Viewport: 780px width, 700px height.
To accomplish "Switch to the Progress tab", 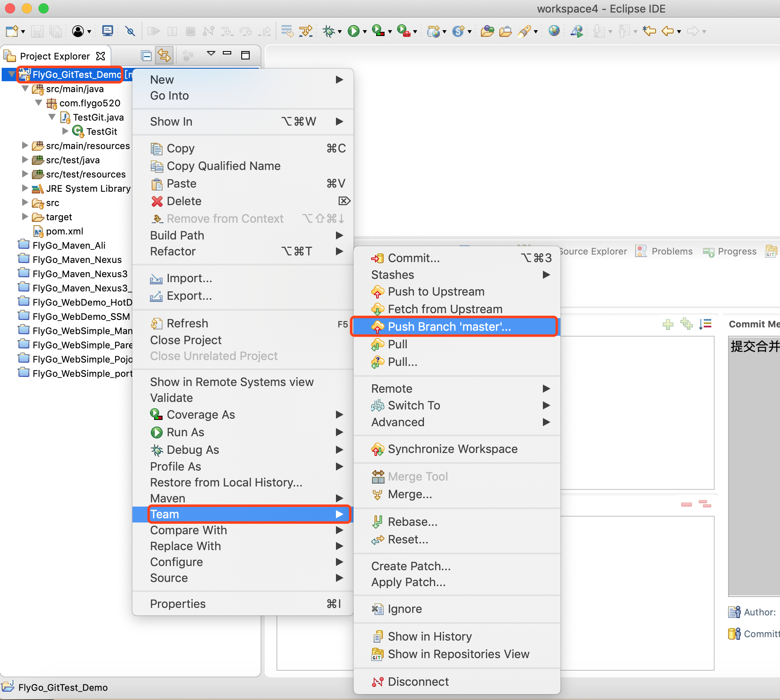I will pos(730,251).
